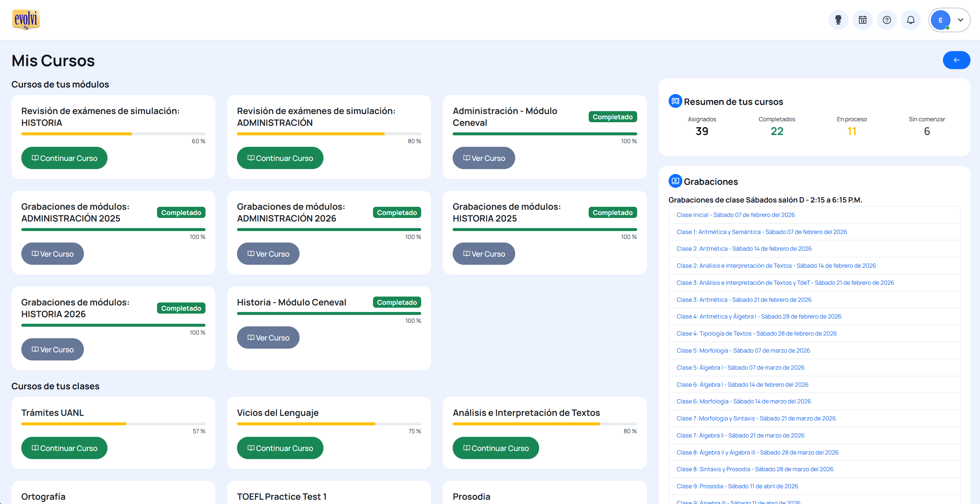View the Administración - Módulo Ceneval course
Screen dimensions: 980x504
[483, 158]
